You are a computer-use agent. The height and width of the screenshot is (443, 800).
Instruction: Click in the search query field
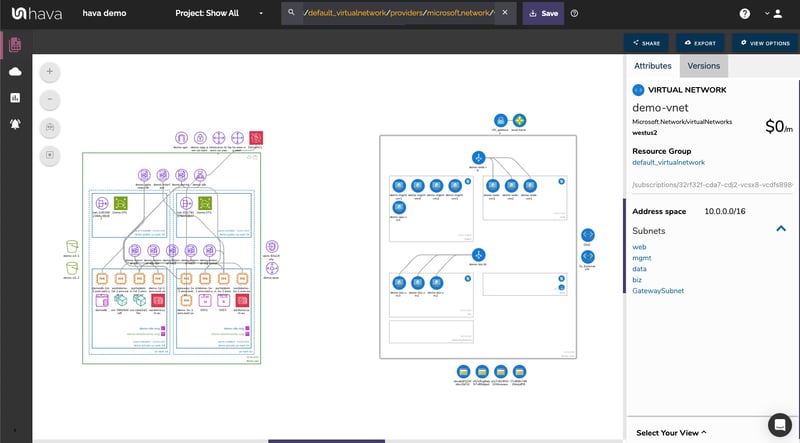(x=395, y=14)
